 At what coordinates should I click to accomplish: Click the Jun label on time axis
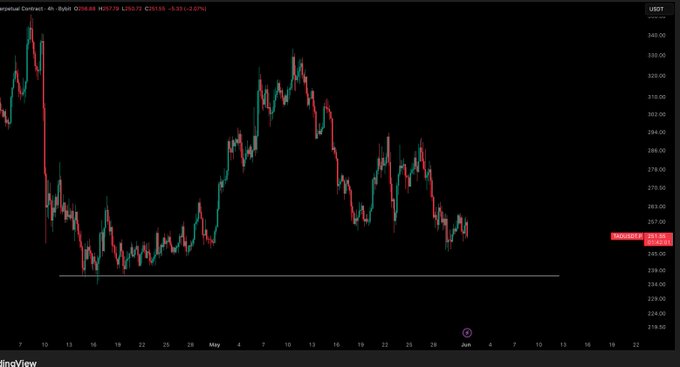466,345
